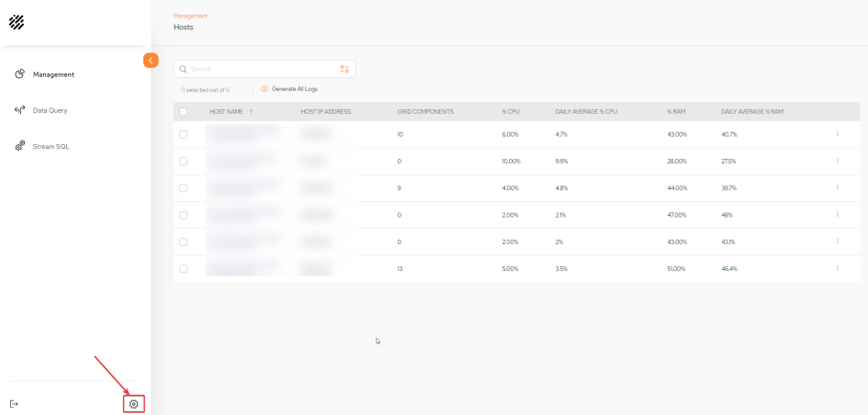Select the 4.7% daily CPU cell
868x415 pixels.
point(561,134)
